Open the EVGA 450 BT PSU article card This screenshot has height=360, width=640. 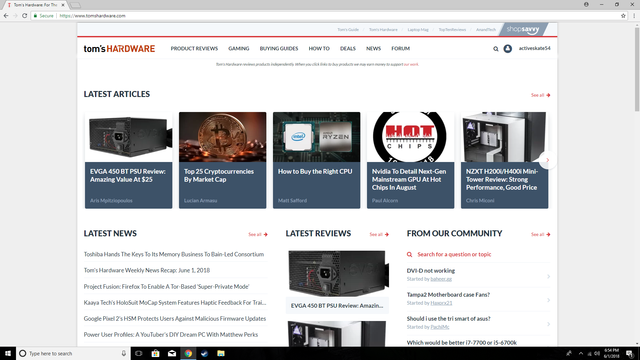[129, 160]
